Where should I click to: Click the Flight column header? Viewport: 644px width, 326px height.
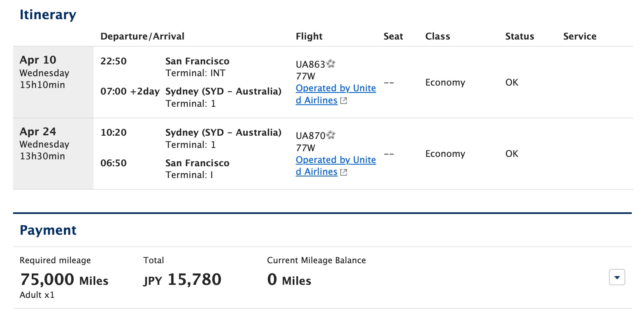pyautogui.click(x=309, y=36)
